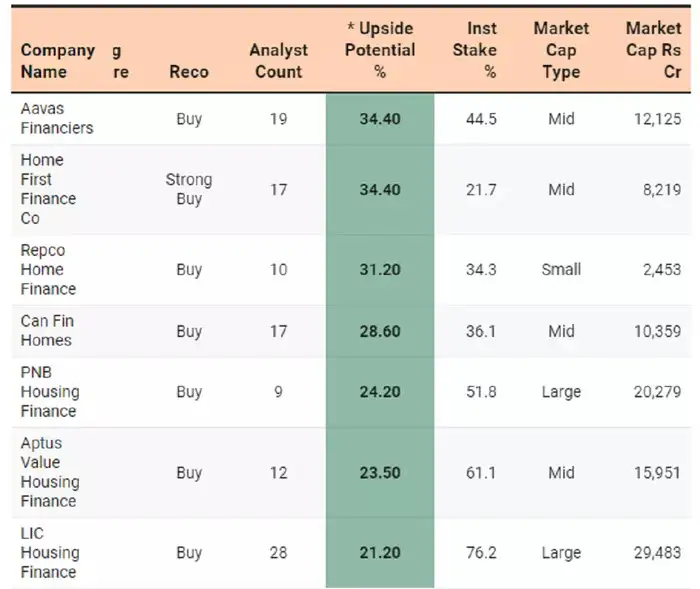This screenshot has width=700, height=589.
Task: Click the Market Cap Type header
Action: pos(561,50)
